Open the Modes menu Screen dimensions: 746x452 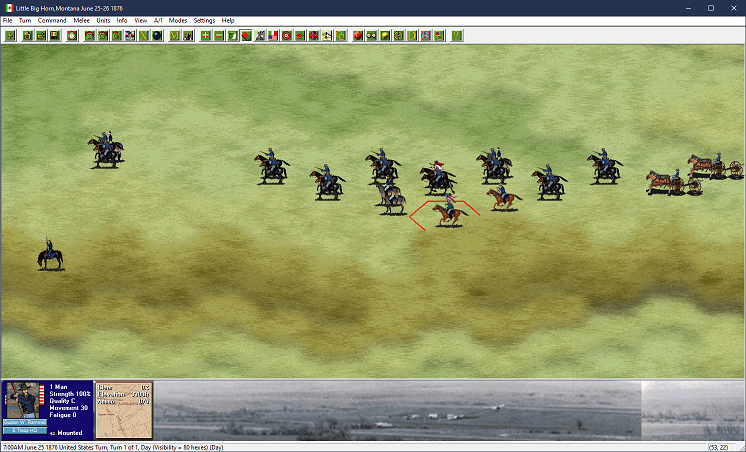(177, 20)
